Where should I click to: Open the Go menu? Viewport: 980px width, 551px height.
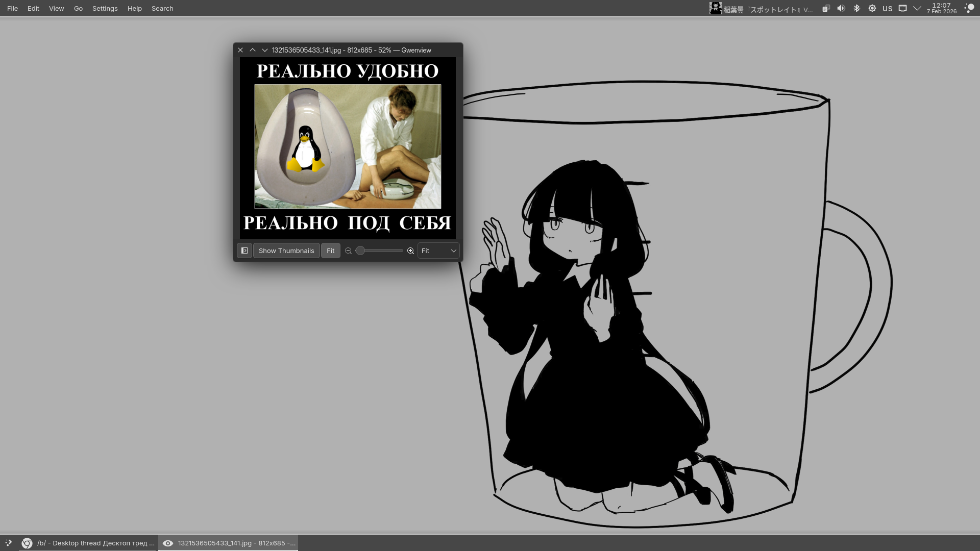point(78,8)
